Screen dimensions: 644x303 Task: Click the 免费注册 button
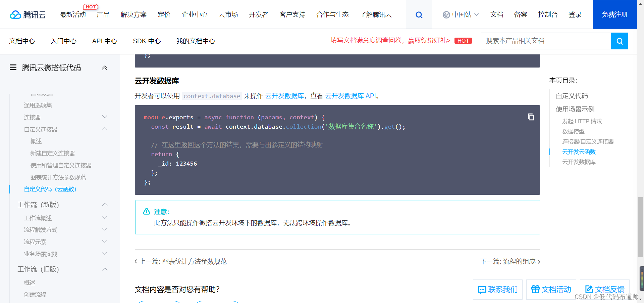[x=614, y=14]
